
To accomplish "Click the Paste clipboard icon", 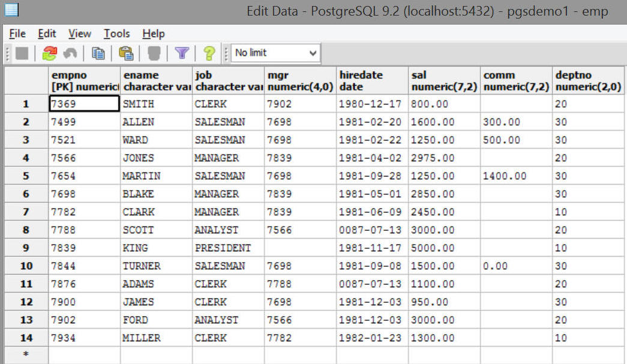I will (x=125, y=53).
